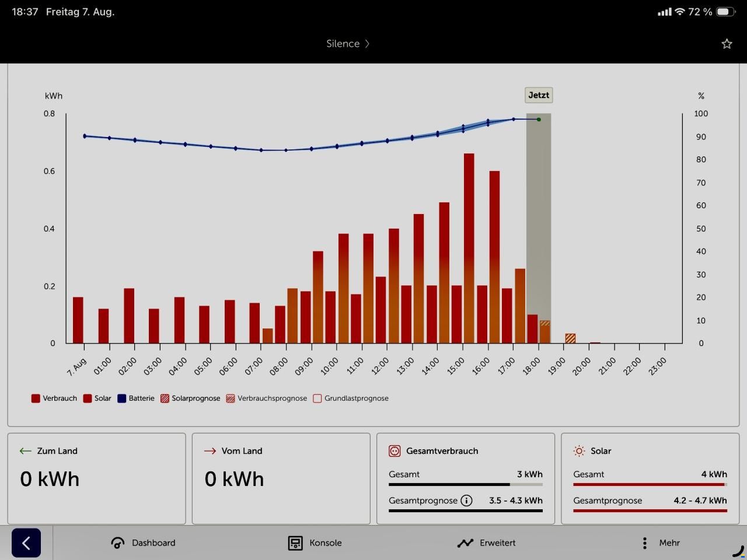Select the tall 15:00 solar bar
The height and width of the screenshot is (560, 747).
pos(469,249)
